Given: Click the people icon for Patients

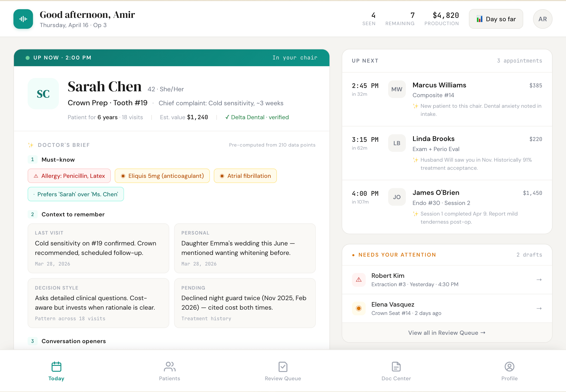Looking at the screenshot, I should [170, 367].
